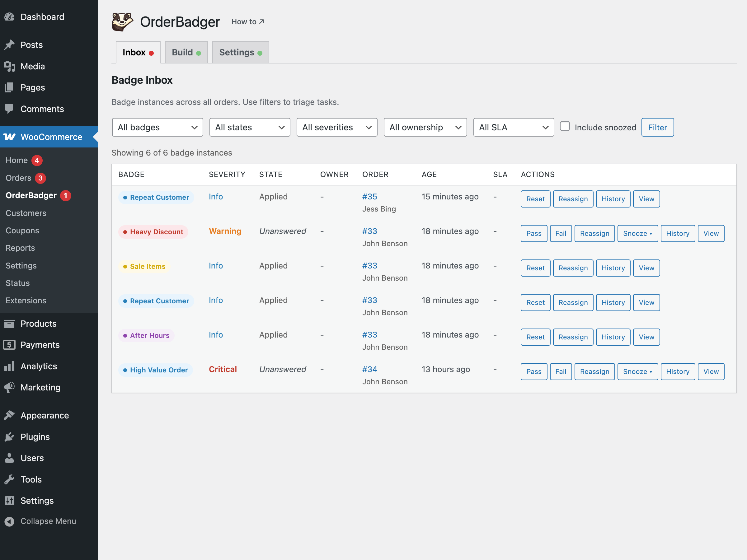The height and width of the screenshot is (560, 747).
Task: View History for order #35 Repeat Customer
Action: click(613, 199)
